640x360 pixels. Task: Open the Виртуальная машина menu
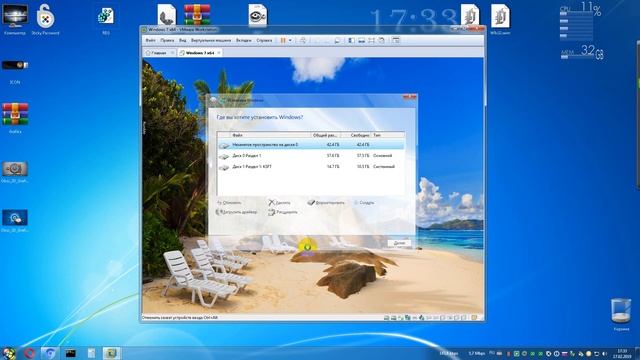211,40
